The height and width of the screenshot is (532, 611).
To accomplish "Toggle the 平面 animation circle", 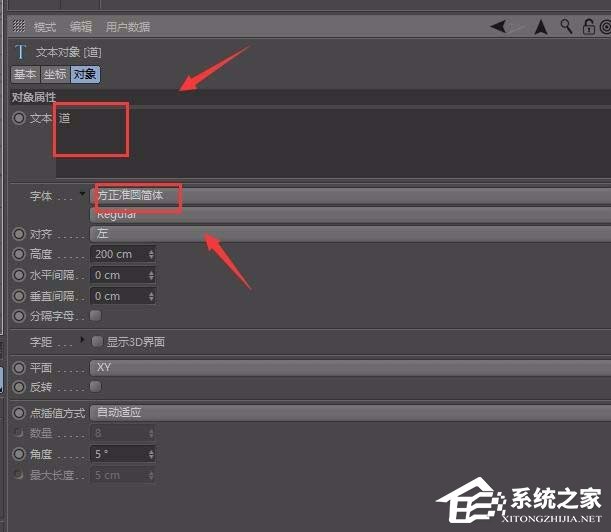I will click(x=19, y=368).
